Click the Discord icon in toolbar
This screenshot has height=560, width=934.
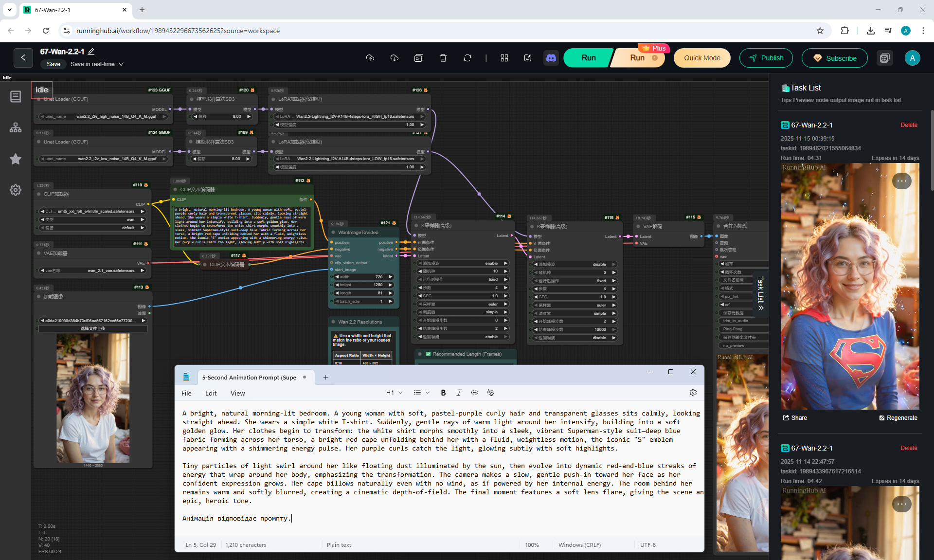[x=551, y=58]
